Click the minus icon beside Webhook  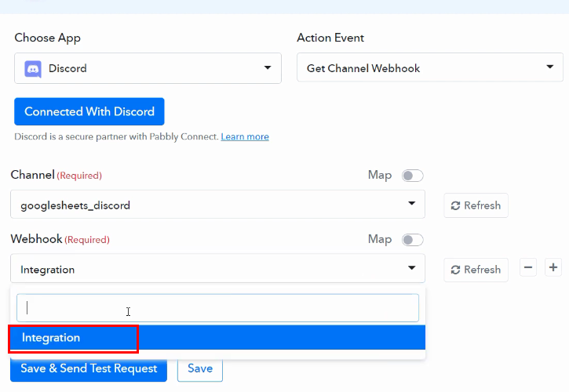(528, 267)
